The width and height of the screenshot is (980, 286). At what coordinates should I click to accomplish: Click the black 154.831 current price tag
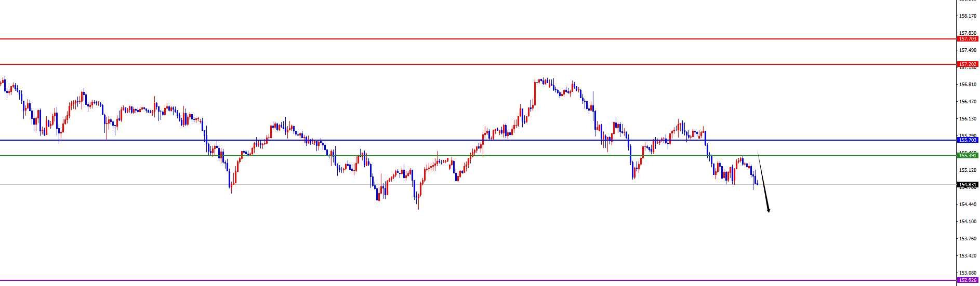[968, 184]
